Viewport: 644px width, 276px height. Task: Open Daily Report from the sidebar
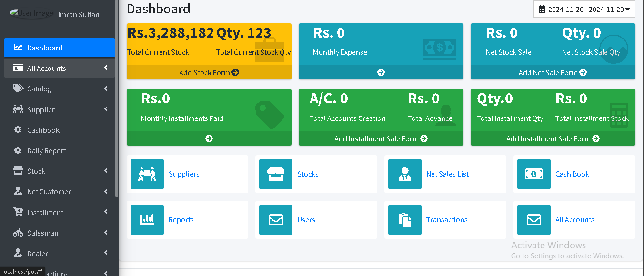(46, 151)
